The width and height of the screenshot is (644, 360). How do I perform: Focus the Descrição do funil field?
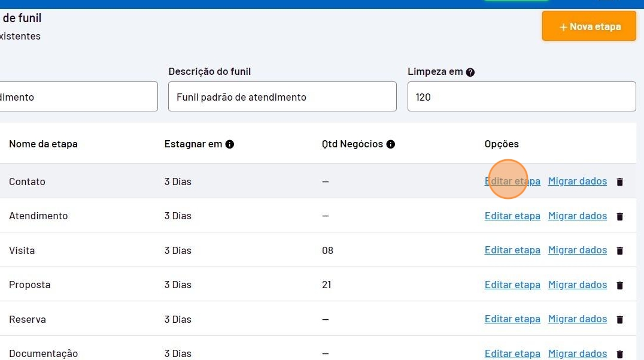click(282, 97)
